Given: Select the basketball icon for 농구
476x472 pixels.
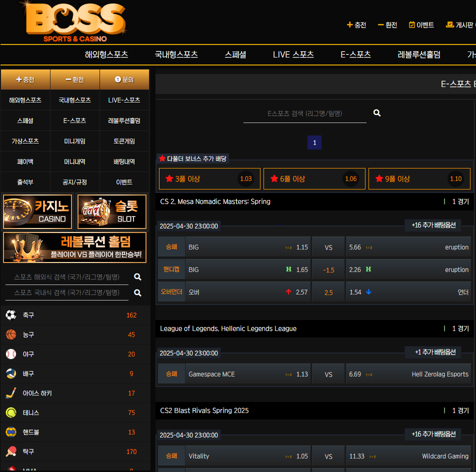Looking at the screenshot, I should pos(11,334).
